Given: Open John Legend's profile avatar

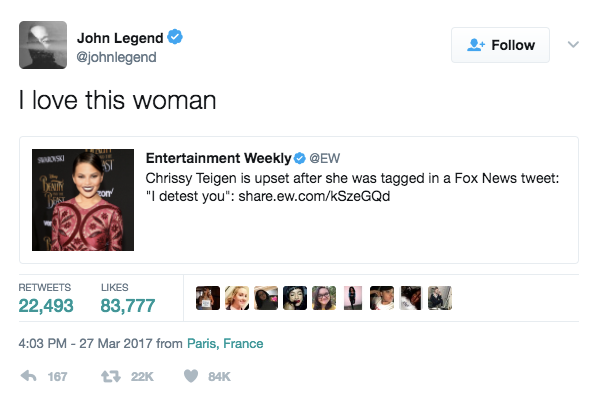Looking at the screenshot, I should (x=43, y=45).
